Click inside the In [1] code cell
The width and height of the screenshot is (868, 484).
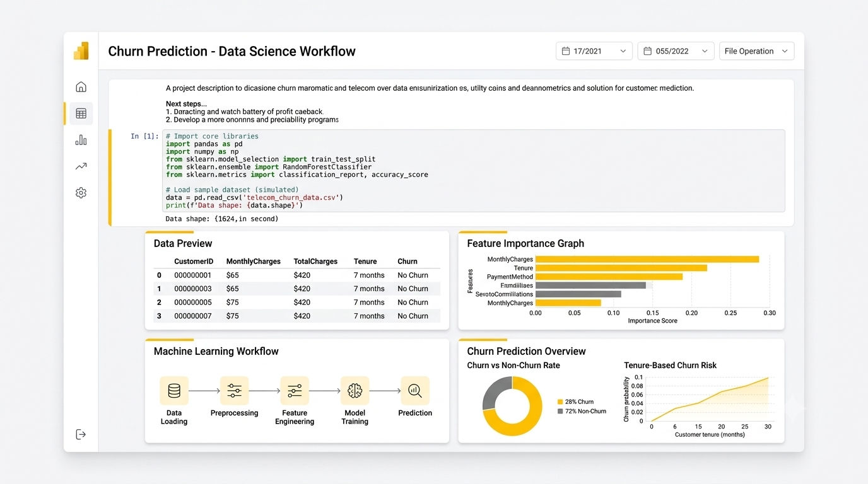[474, 171]
